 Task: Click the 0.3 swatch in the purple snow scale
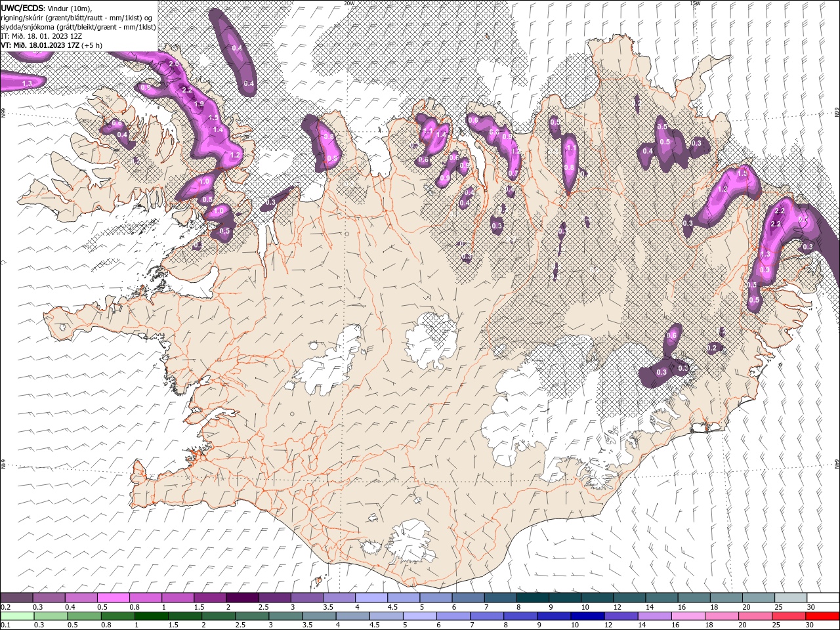(49, 598)
